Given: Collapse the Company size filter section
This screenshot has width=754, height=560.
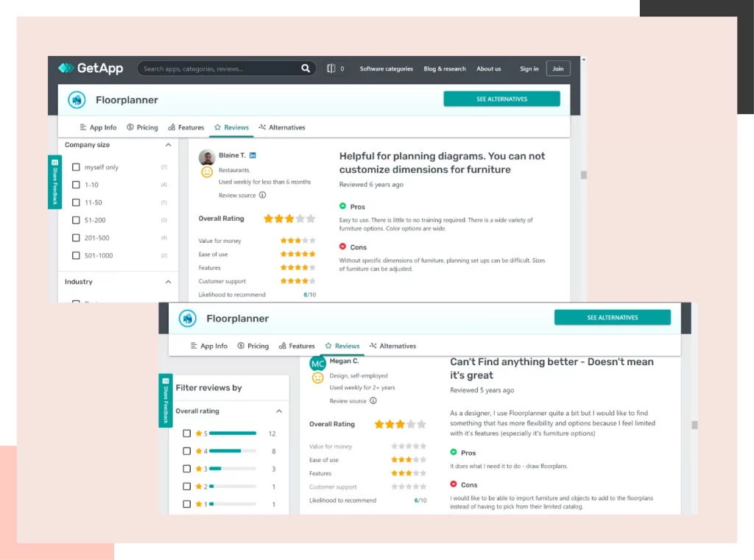Looking at the screenshot, I should tap(168, 145).
